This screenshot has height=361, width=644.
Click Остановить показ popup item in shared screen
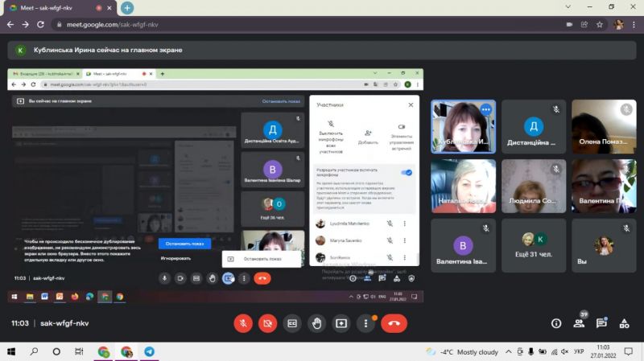[x=262, y=259]
